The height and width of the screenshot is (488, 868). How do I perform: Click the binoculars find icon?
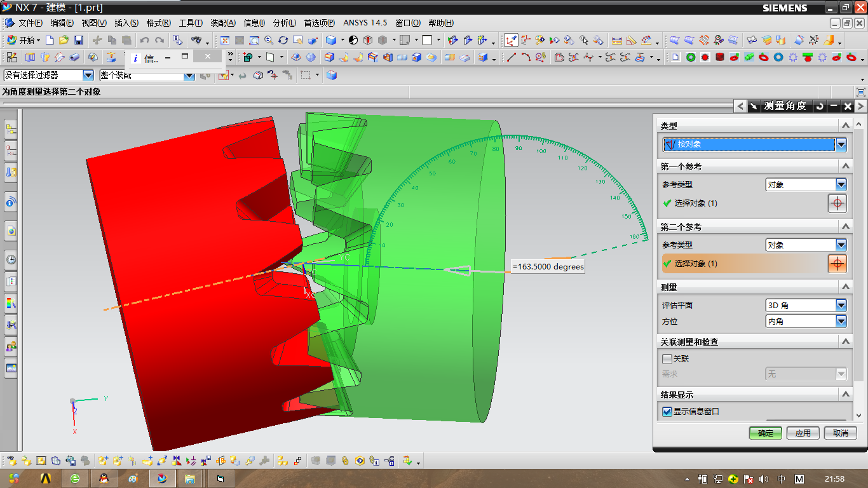pyautogui.click(x=196, y=40)
